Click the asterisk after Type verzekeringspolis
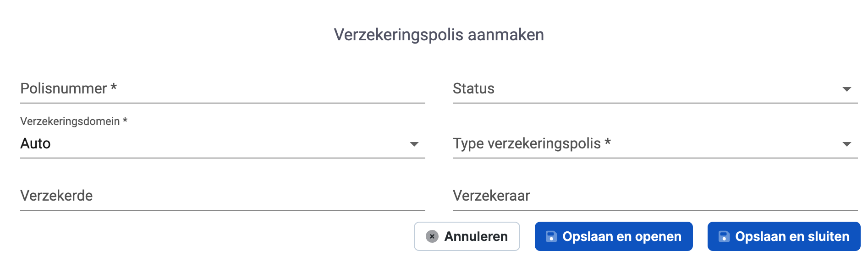 [x=608, y=142]
